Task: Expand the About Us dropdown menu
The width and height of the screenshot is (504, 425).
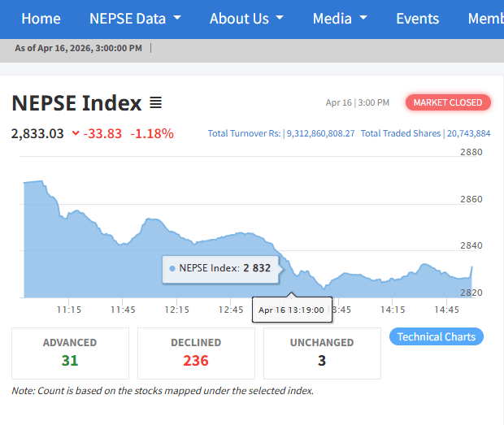Action: [246, 19]
